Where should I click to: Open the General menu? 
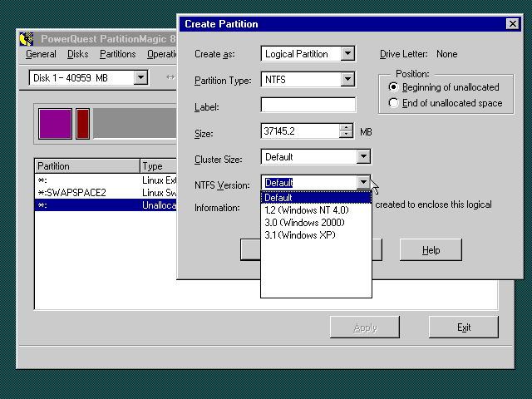coord(41,54)
